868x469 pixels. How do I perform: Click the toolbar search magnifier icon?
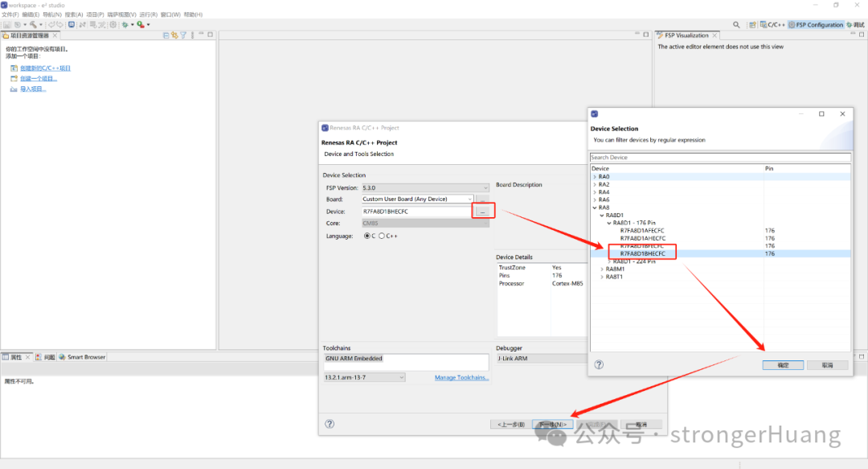click(x=737, y=25)
